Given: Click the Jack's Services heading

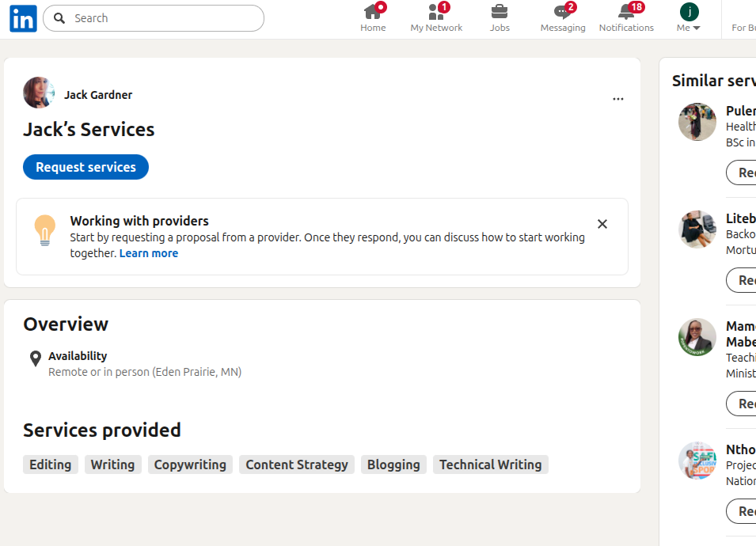Looking at the screenshot, I should click(89, 130).
